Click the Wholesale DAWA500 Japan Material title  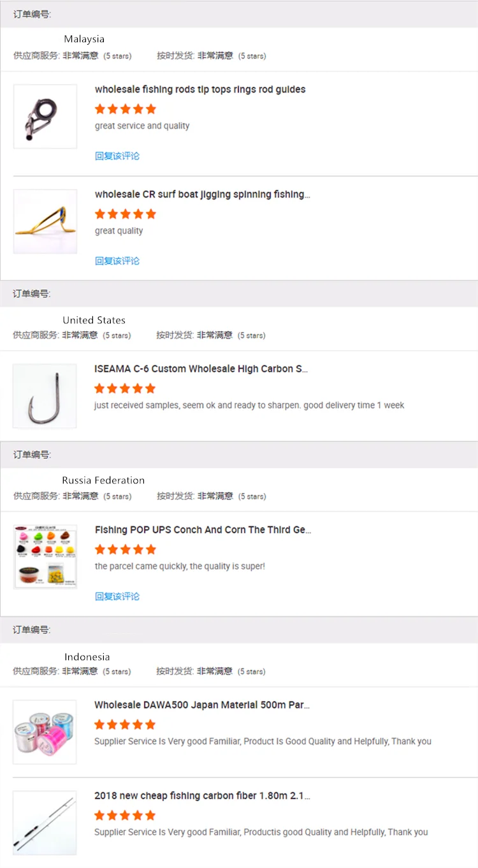click(202, 705)
